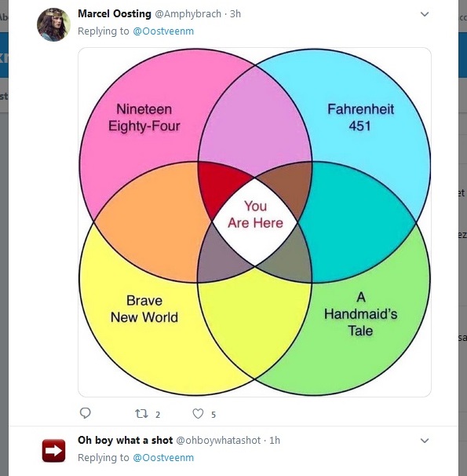
Task: Open Marcel Oosting's avatar photo
Action: click(x=53, y=24)
